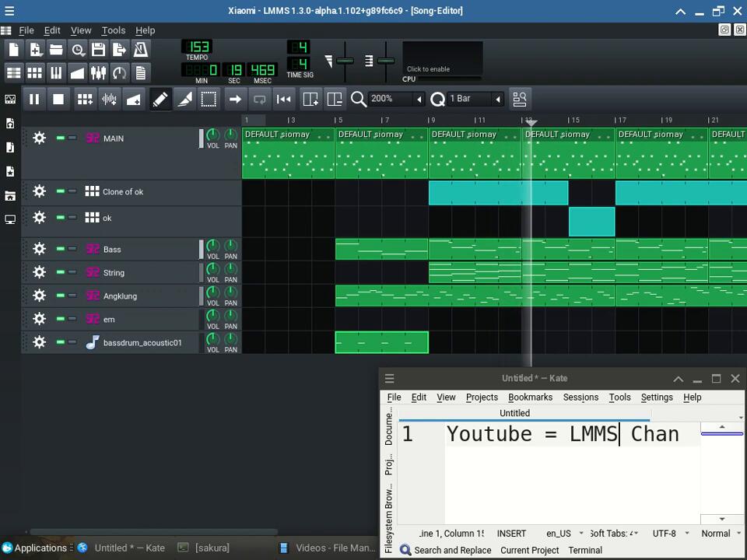Click the metronome icon in the toolbar
Viewport: 747px width, 560px height.
pyautogui.click(x=141, y=50)
